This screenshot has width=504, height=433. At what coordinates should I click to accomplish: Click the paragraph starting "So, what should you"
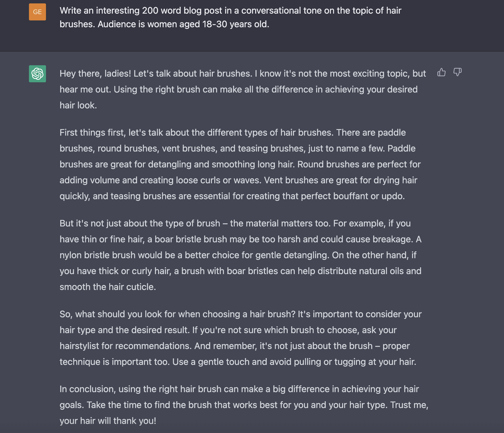240,338
